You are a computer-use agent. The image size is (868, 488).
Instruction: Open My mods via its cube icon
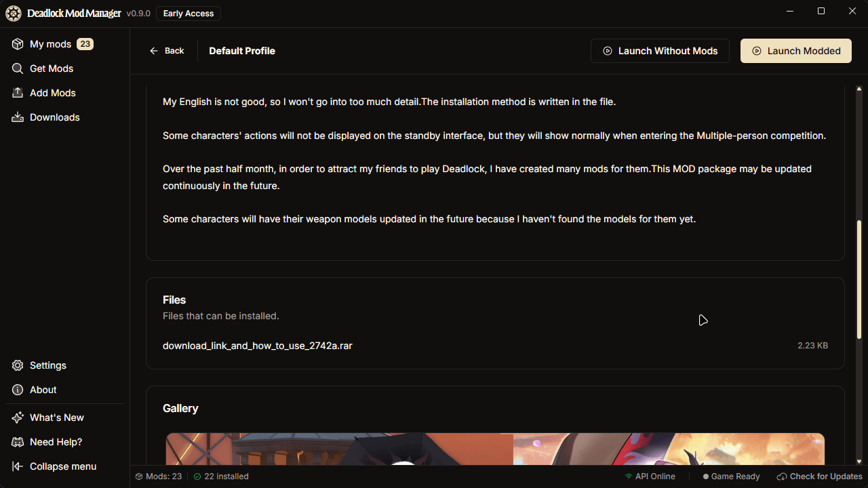click(18, 44)
